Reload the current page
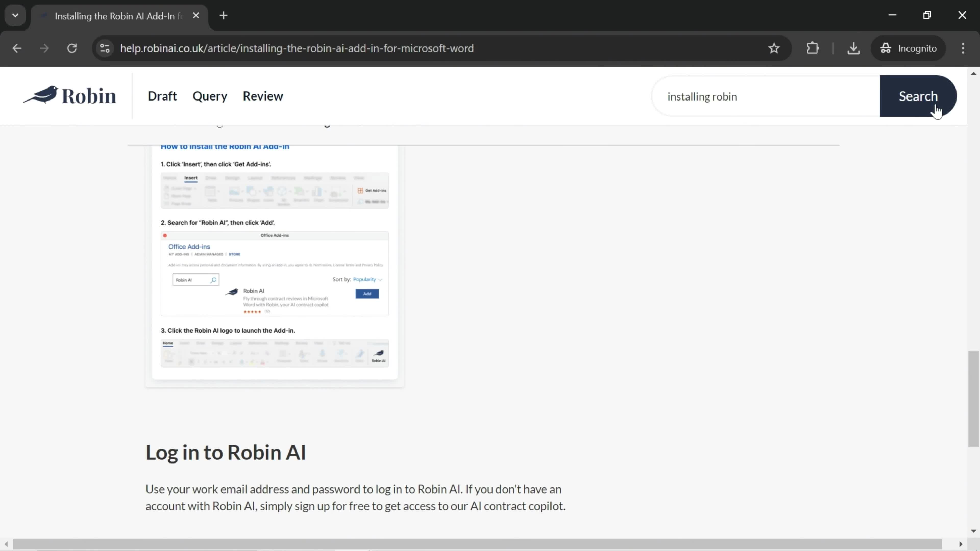Viewport: 980px width, 551px height. click(72, 48)
